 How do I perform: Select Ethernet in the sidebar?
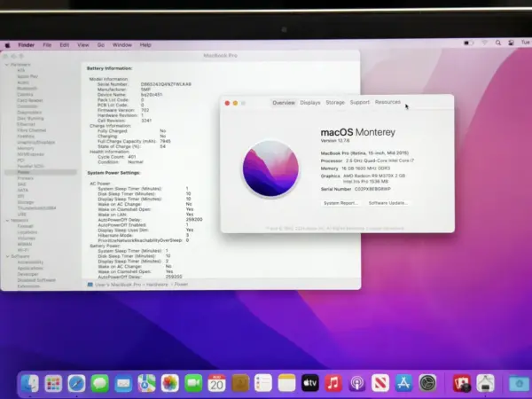26,124
